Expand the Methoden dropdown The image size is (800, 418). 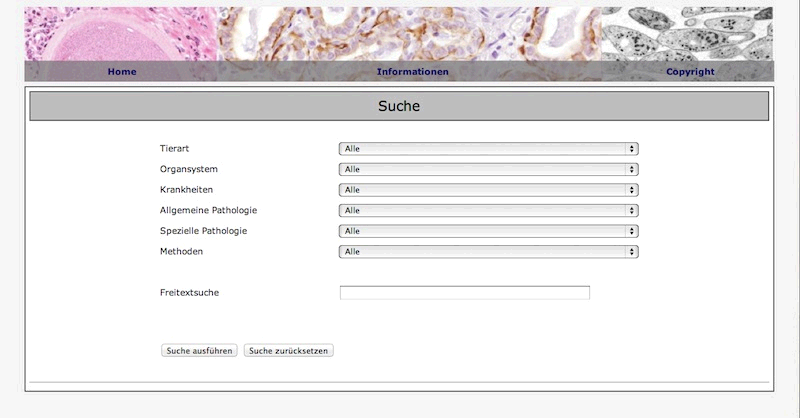[488, 252]
